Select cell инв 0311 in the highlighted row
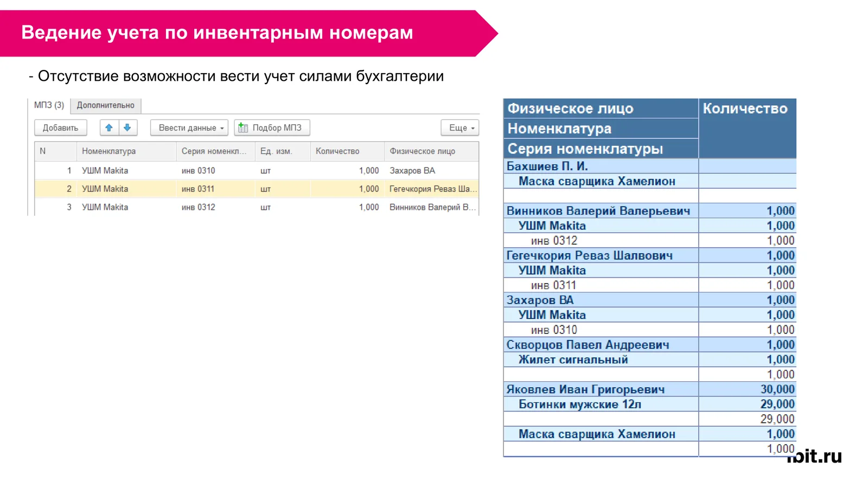 [216, 189]
